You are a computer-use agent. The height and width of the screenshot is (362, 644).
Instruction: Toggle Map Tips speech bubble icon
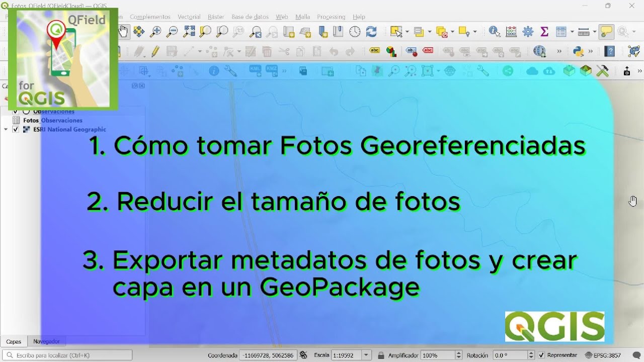pyautogui.click(x=606, y=32)
